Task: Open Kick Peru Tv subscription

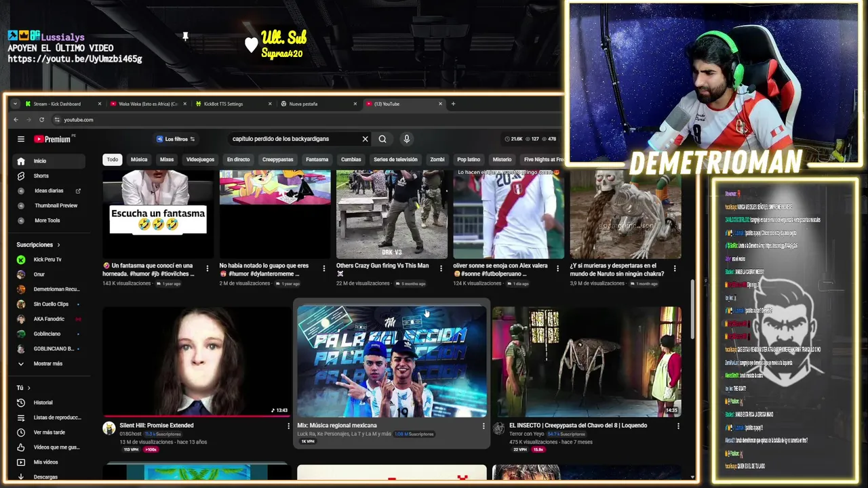Action: (x=47, y=260)
